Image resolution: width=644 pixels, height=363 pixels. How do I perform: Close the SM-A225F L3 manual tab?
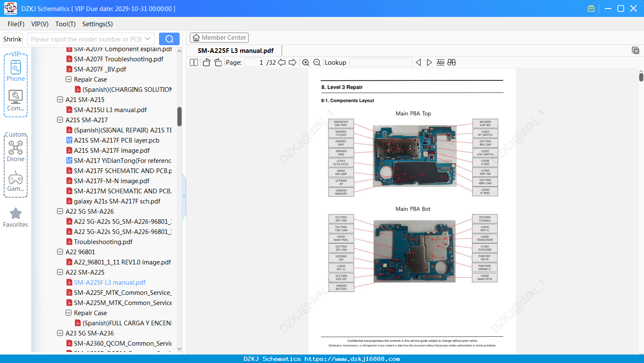(x=635, y=50)
